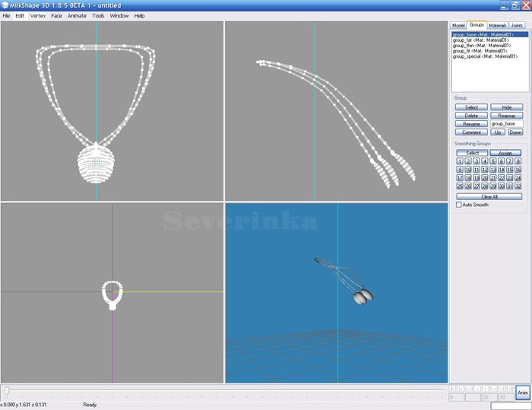Expand the Tools menu

(x=99, y=15)
